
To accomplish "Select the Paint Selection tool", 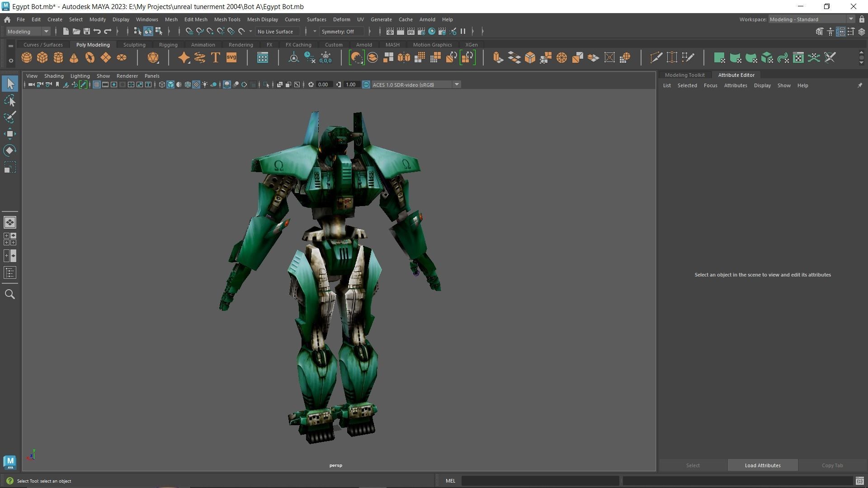I will (10, 117).
